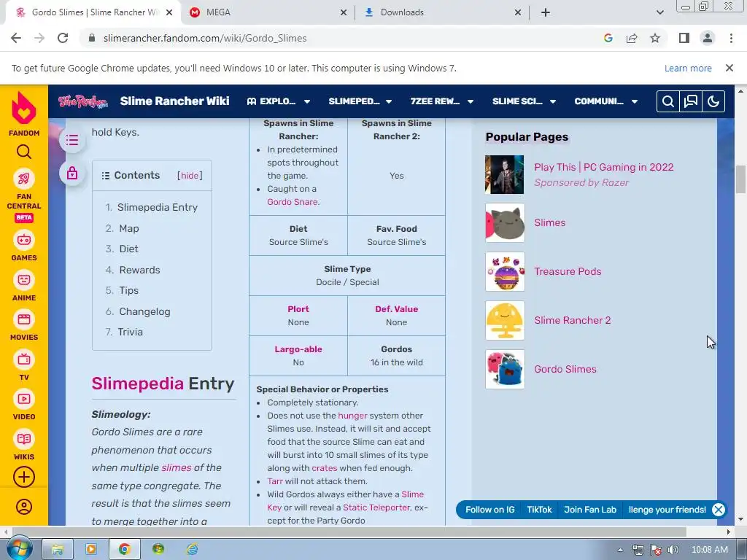747x560 pixels.
Task: Jump to Slimepedia Entry in Contents
Action: [x=158, y=208]
